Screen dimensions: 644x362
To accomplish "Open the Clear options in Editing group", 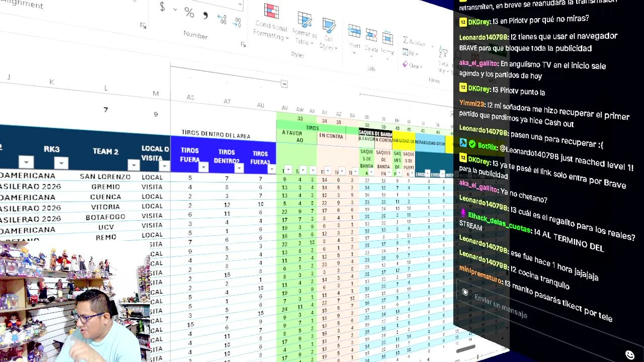I will click(x=412, y=65).
